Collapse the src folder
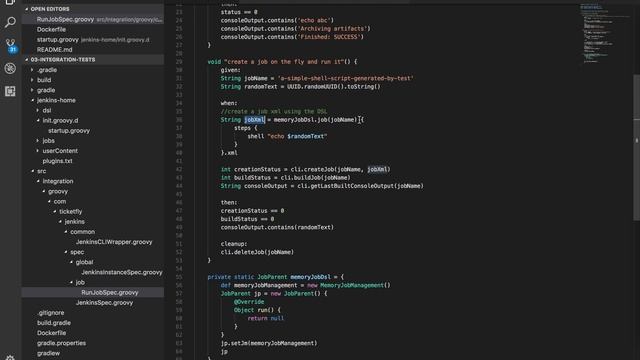Viewport: 640px width, 360px height. 41,171
